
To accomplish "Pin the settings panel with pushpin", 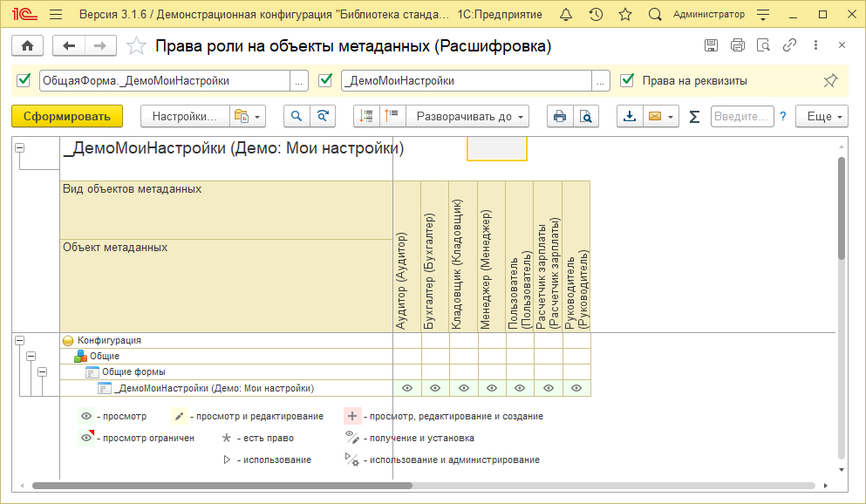I will 830,80.
